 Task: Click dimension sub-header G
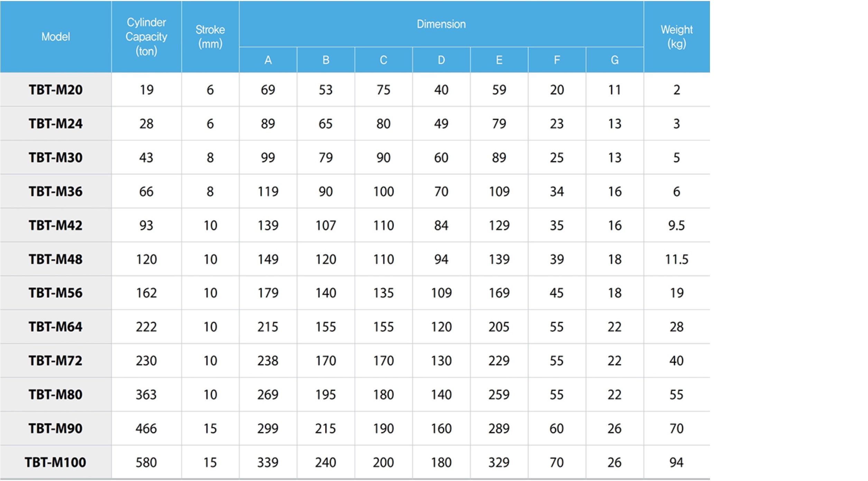click(x=615, y=60)
